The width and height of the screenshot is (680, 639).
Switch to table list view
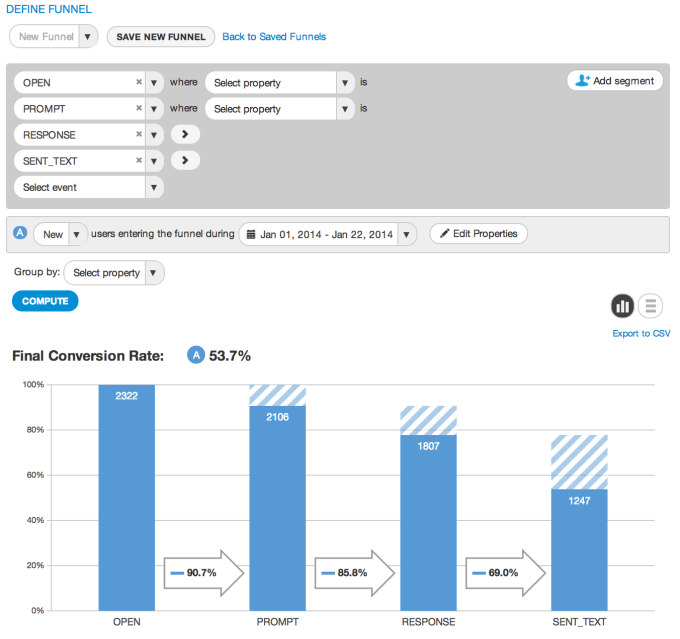(x=651, y=306)
